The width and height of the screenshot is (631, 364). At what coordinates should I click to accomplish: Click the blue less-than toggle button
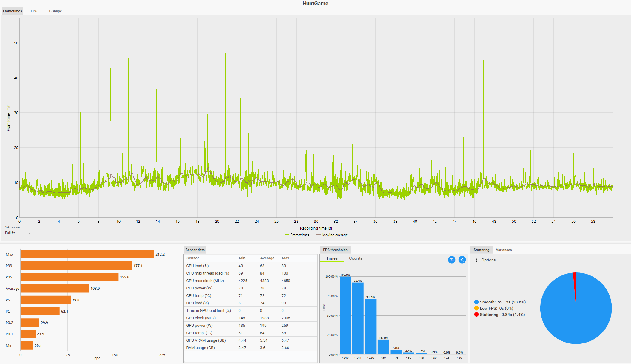pyautogui.click(x=462, y=260)
